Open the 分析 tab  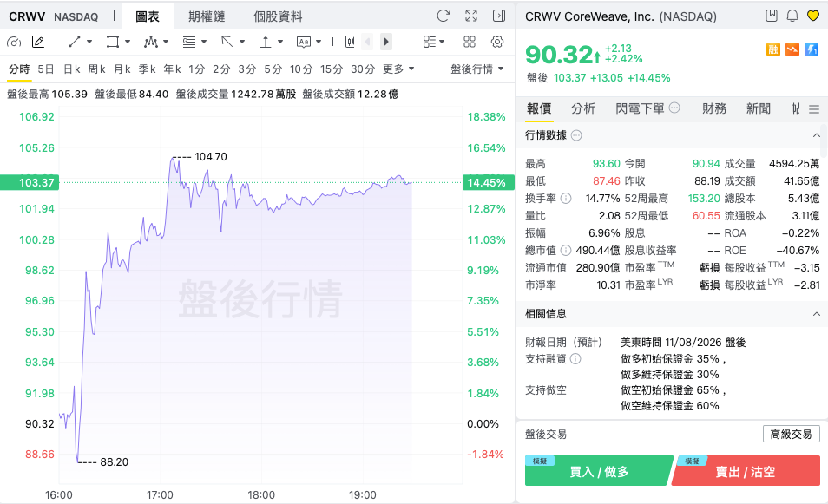583,108
